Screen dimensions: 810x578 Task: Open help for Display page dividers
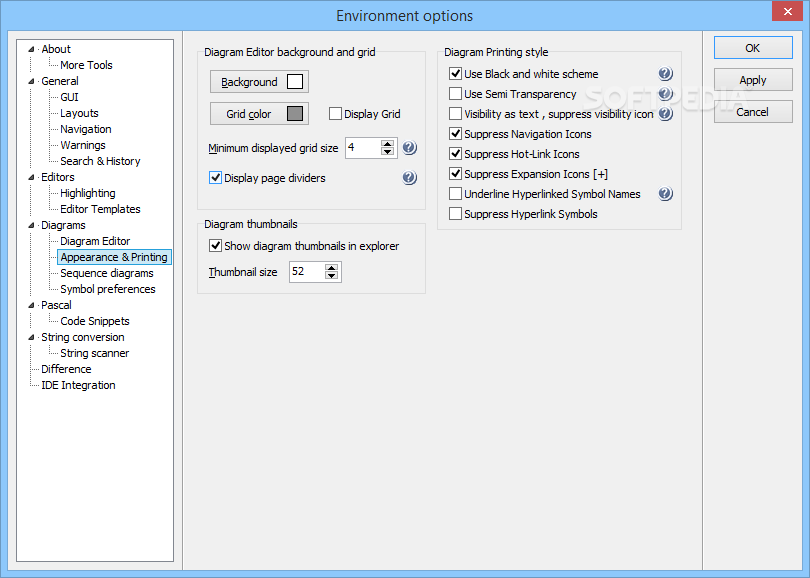pos(410,178)
